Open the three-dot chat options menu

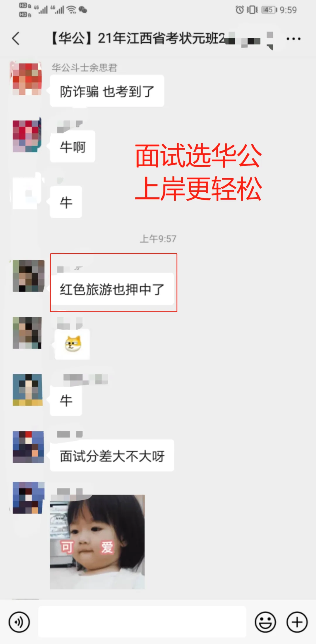293,39
